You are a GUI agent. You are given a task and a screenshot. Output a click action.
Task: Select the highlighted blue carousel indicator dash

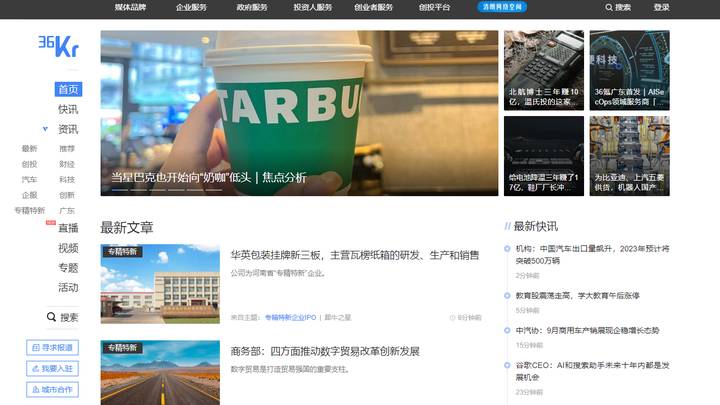(120, 190)
